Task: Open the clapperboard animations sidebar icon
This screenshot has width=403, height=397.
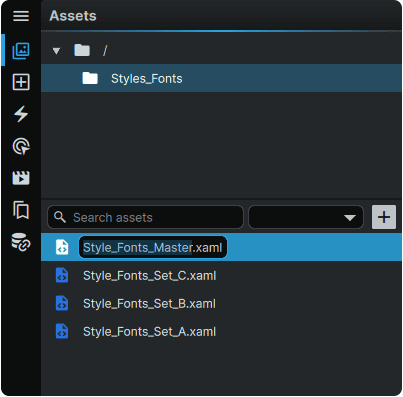Action: pos(21,178)
